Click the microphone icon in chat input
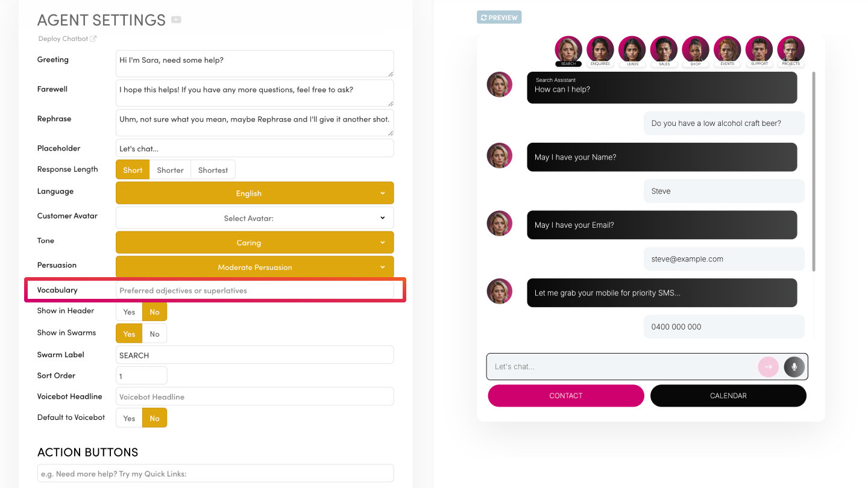Image resolution: width=868 pixels, height=488 pixels. (x=794, y=366)
